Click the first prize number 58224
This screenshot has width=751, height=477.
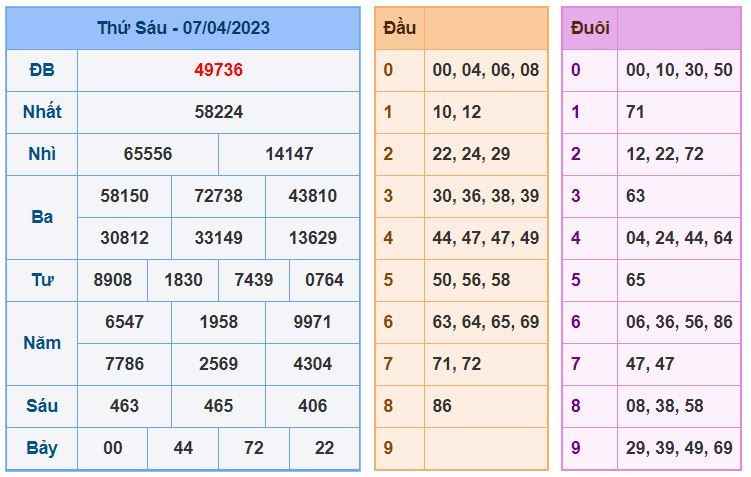218,112
